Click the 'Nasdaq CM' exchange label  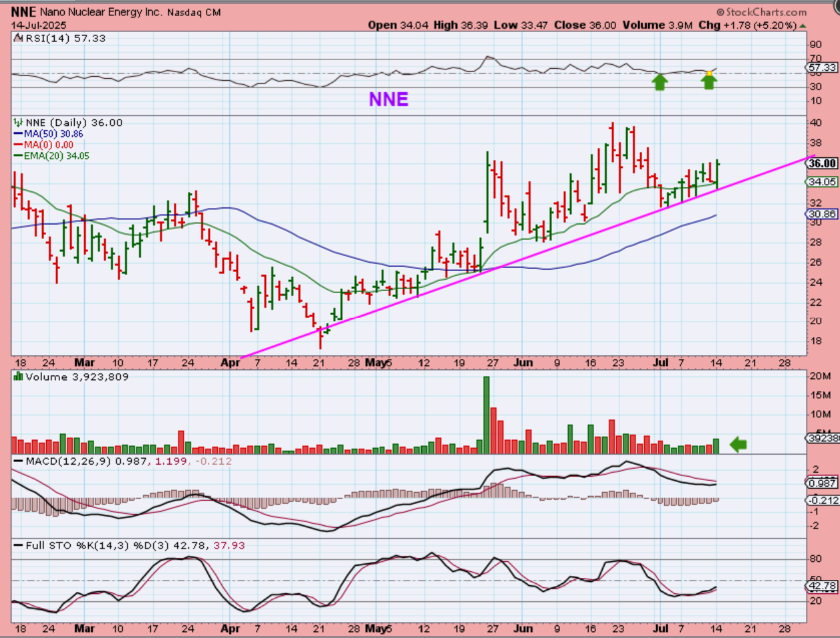pyautogui.click(x=194, y=12)
